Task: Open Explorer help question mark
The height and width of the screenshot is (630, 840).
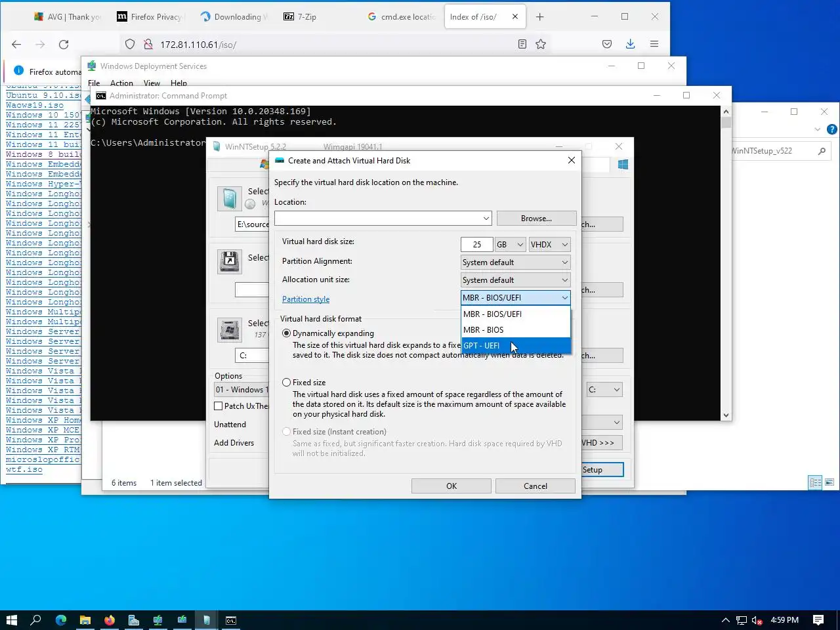Action: click(832, 129)
